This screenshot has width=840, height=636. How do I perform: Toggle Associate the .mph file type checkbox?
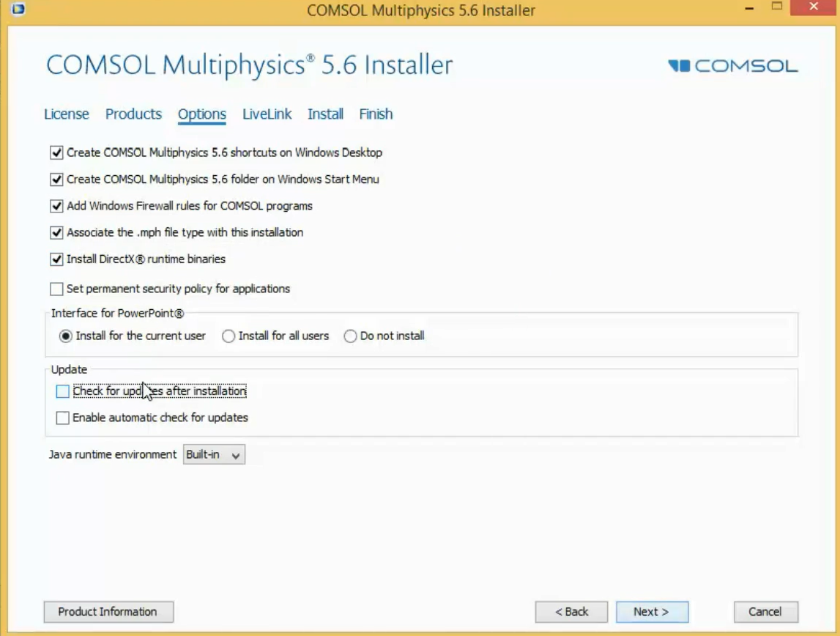pyautogui.click(x=56, y=232)
